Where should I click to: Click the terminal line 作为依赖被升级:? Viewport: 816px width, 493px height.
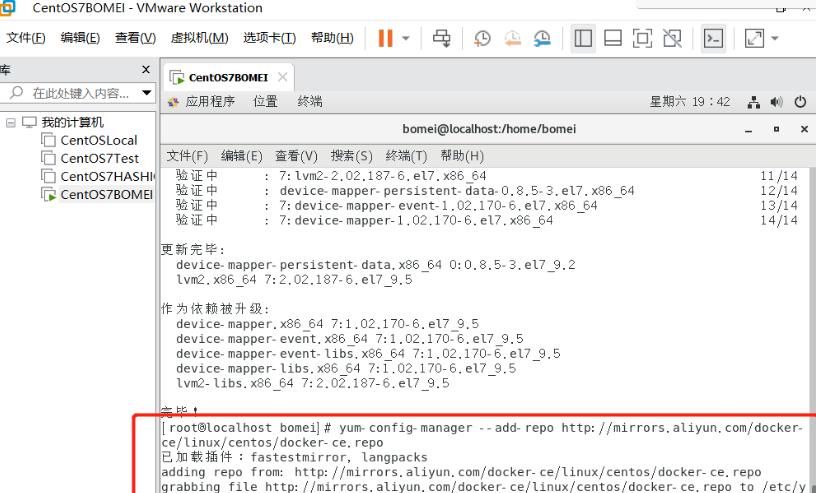(215, 309)
